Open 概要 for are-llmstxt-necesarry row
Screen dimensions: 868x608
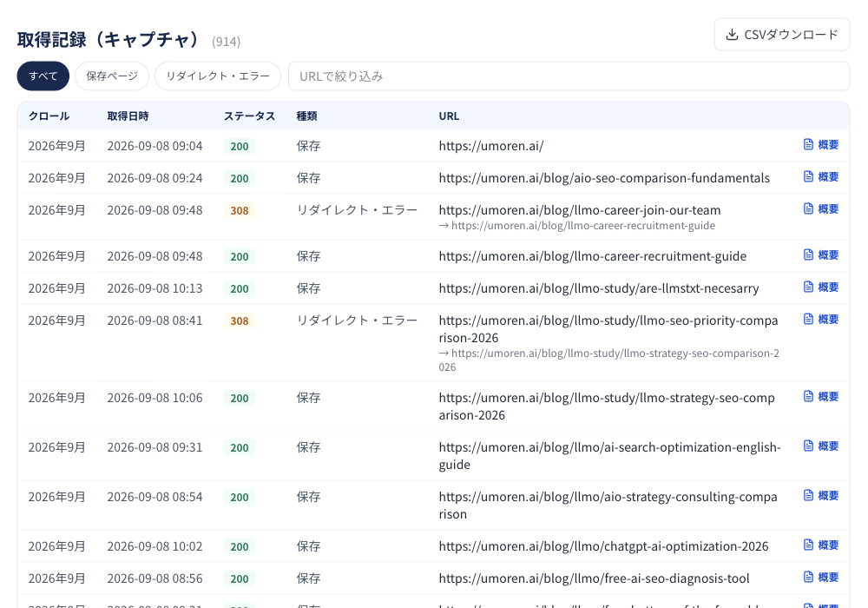click(821, 287)
